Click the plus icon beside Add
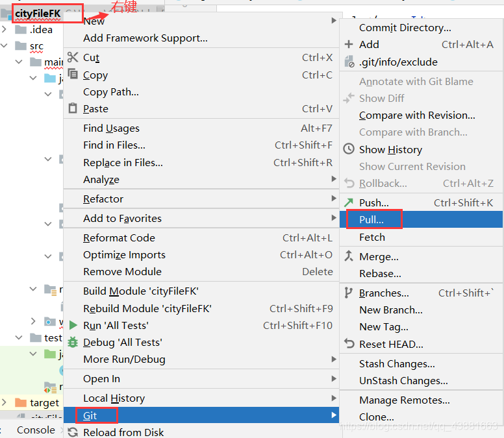 pyautogui.click(x=349, y=44)
